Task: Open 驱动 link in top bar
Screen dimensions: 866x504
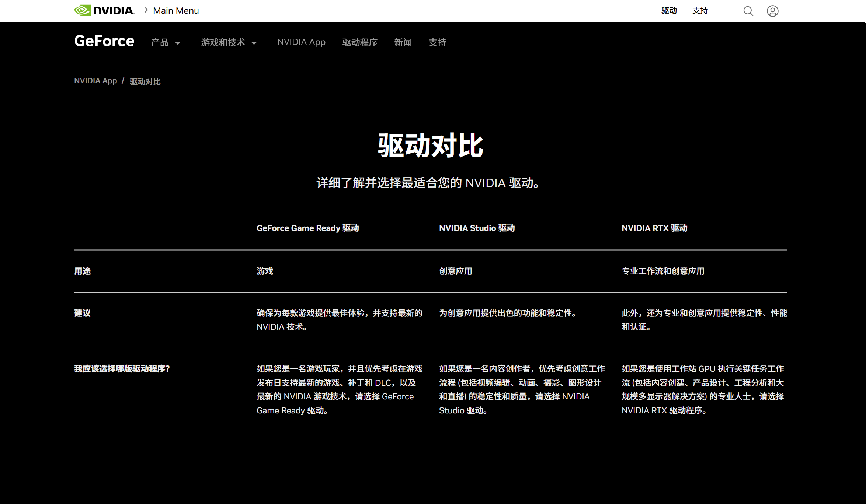Action: tap(669, 11)
